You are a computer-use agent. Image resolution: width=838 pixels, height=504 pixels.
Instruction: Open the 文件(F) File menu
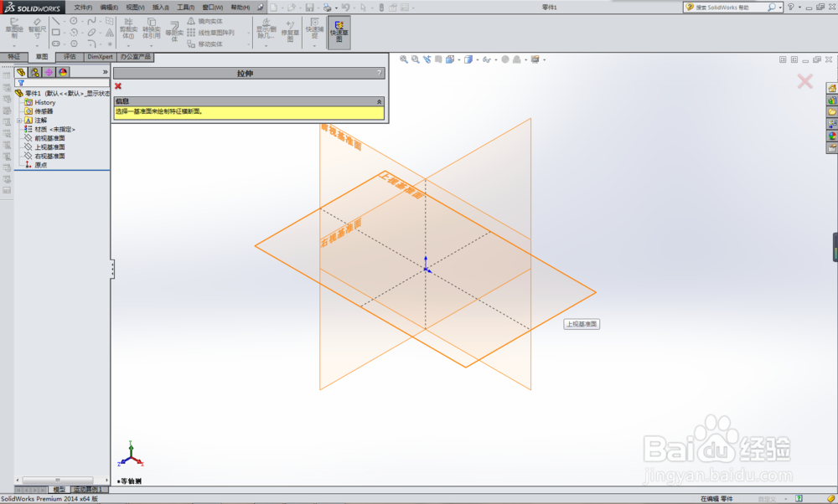pyautogui.click(x=83, y=8)
